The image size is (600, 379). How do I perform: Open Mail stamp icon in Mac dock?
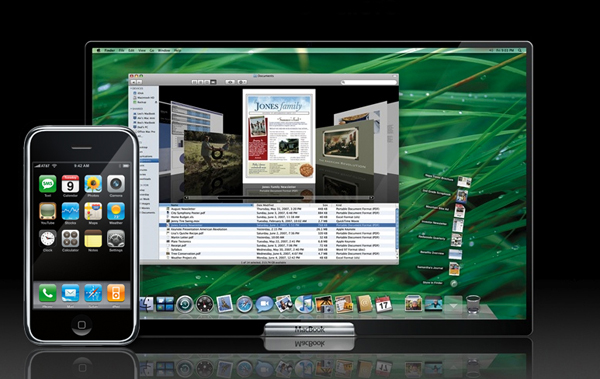click(x=224, y=304)
